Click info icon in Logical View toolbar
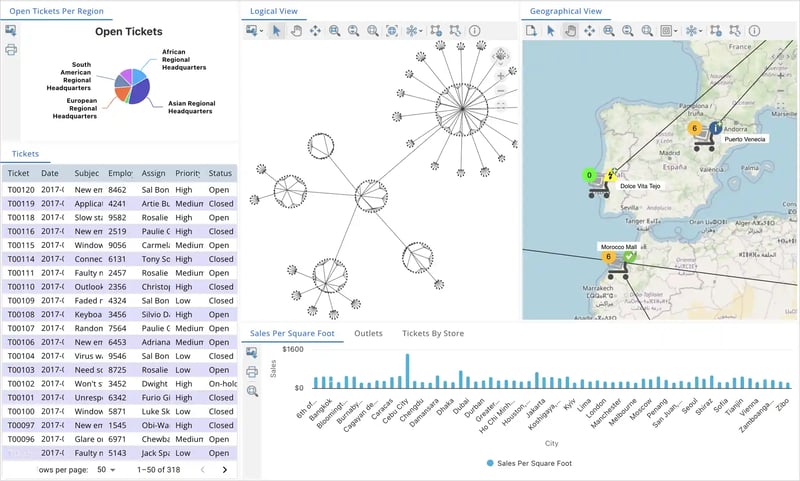 pos(474,31)
